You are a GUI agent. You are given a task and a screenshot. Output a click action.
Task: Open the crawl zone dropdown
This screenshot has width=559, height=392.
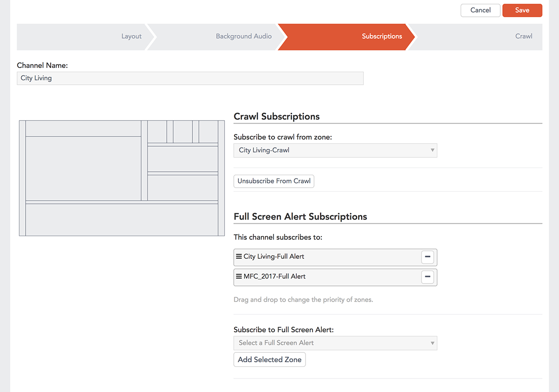tap(335, 150)
